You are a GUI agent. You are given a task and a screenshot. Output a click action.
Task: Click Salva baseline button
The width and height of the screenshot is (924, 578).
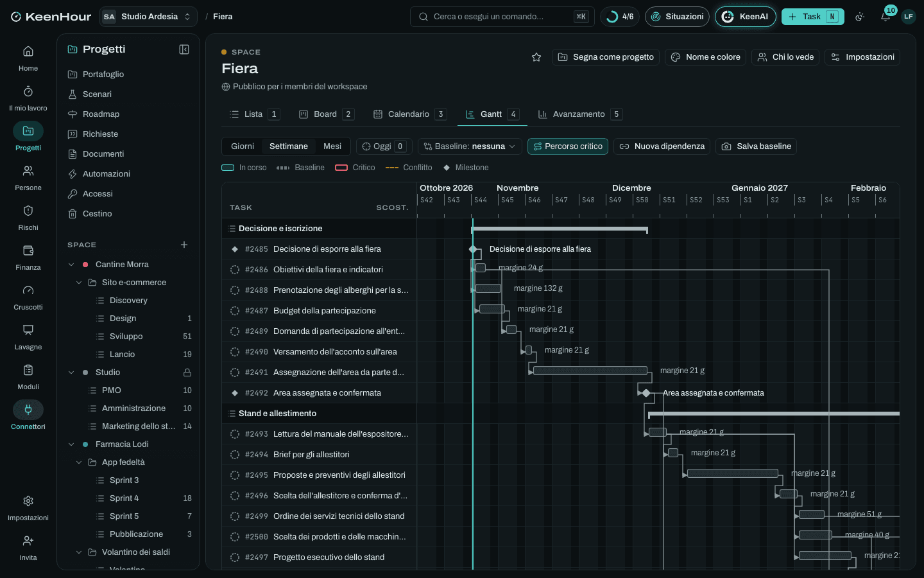[756, 146]
